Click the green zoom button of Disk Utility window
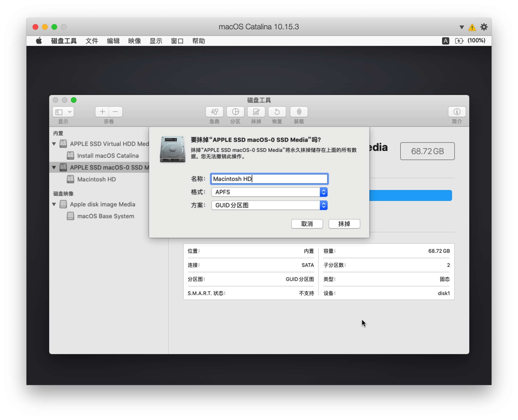The width and height of the screenshot is (518, 420). 74,100
